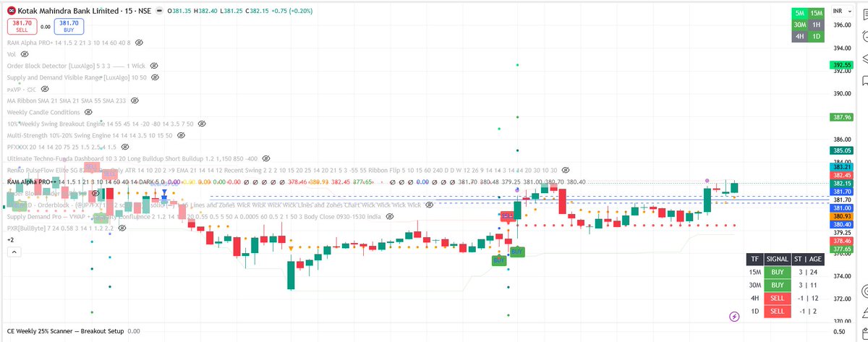Select CE Weekly 25% Scanner Breakout Setup pane title
Screen dimensions: 868x342
coord(65,330)
